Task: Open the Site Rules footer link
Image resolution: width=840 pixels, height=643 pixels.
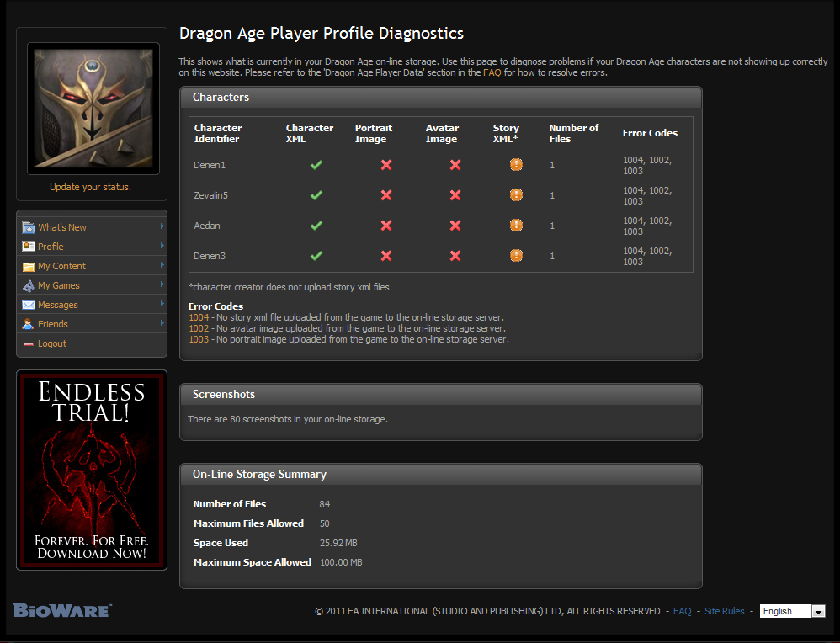Action: (724, 611)
